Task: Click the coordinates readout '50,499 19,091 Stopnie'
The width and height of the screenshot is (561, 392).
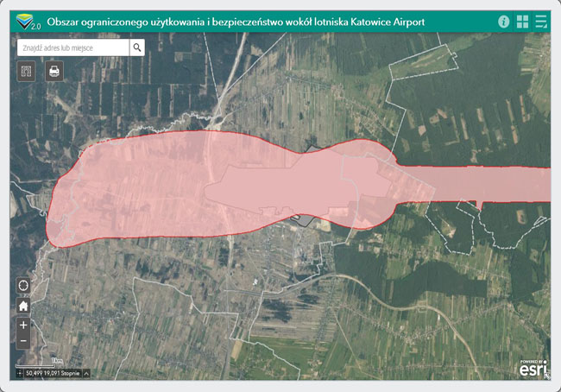Action: [53, 374]
